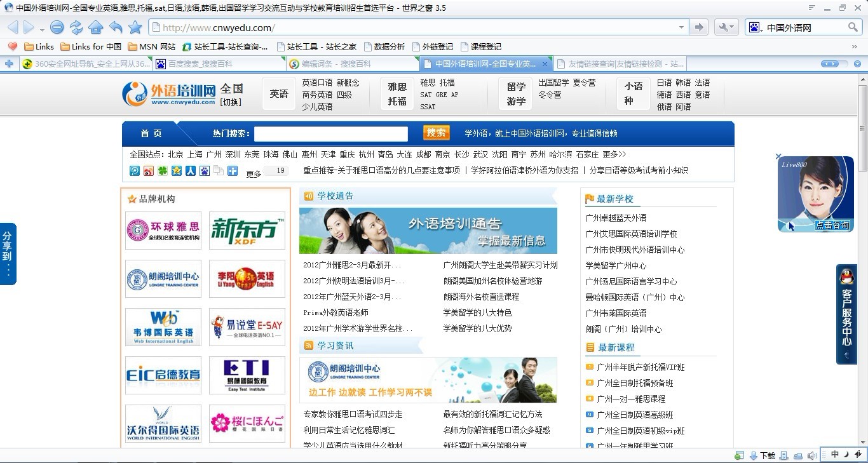The width and height of the screenshot is (868, 463).
Task: Click the QZone star share icon
Action: pos(177,171)
